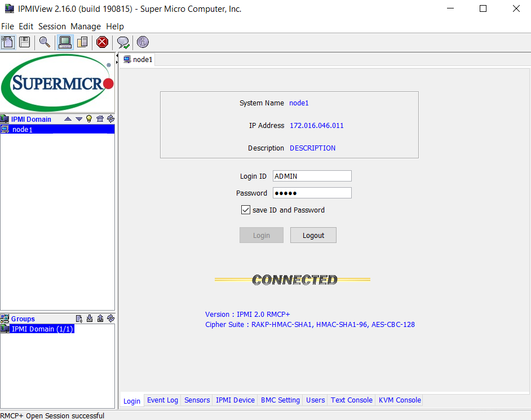The height and width of the screenshot is (420, 531).
Task: Click the refresh icon in Groups header
Action: point(110,319)
